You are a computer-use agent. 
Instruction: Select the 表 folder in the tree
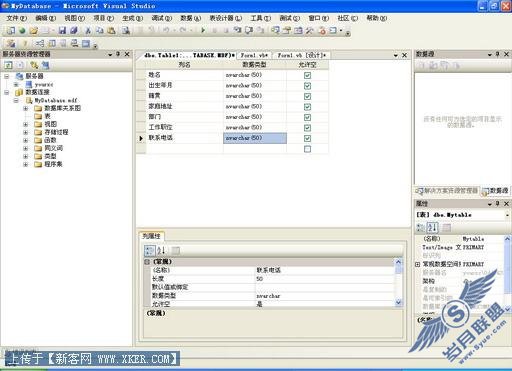[x=47, y=116]
